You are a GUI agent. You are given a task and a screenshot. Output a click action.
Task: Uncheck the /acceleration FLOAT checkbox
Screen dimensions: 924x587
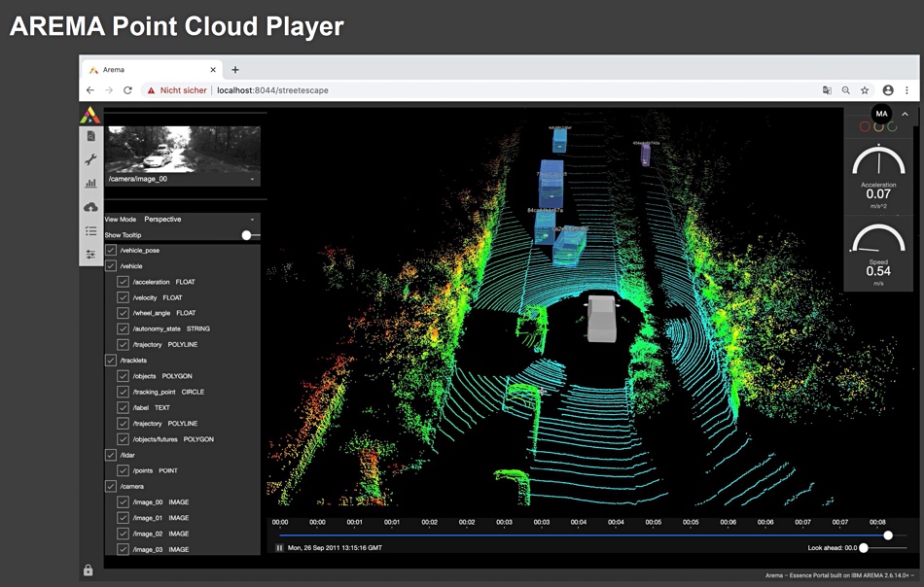[x=123, y=282]
